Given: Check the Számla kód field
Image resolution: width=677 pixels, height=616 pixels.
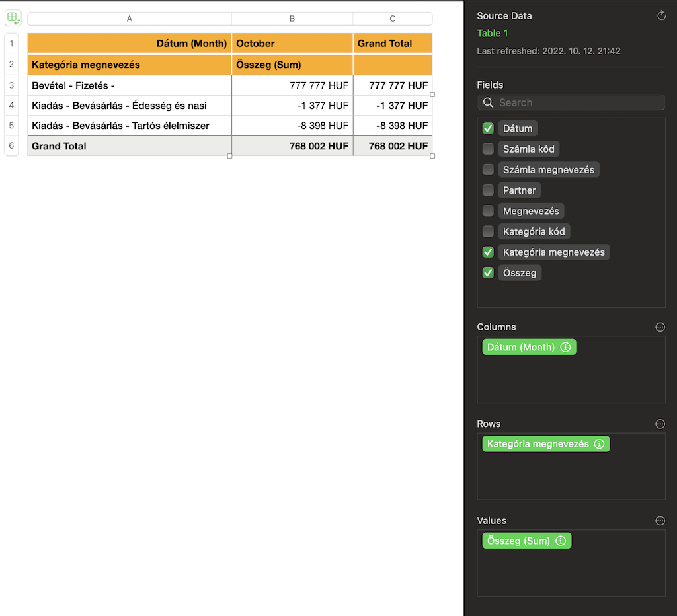Looking at the screenshot, I should (488, 149).
